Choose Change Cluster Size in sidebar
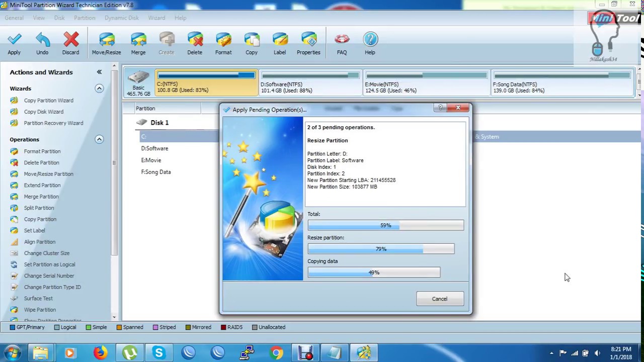 point(47,253)
